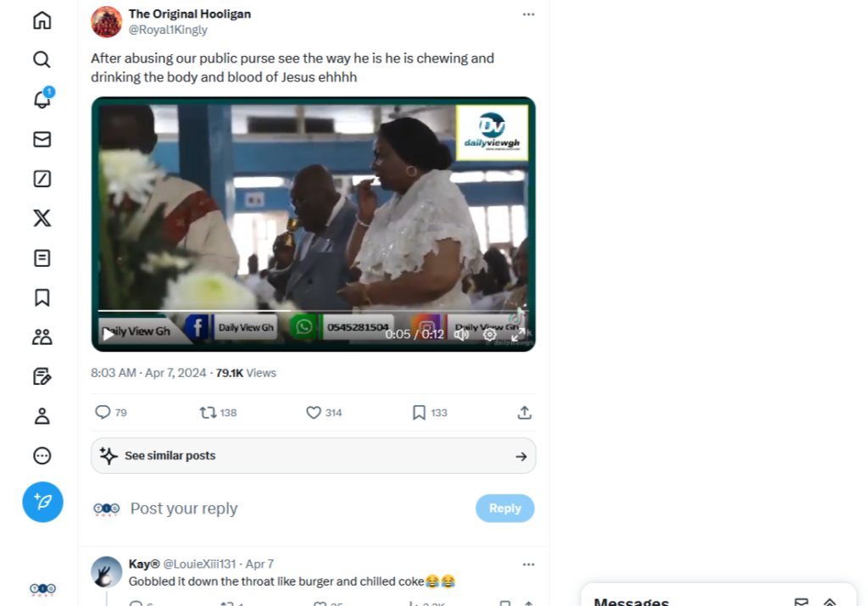The height and width of the screenshot is (606, 868).
Task: Focus the Post your reply field
Action: pyautogui.click(x=299, y=509)
